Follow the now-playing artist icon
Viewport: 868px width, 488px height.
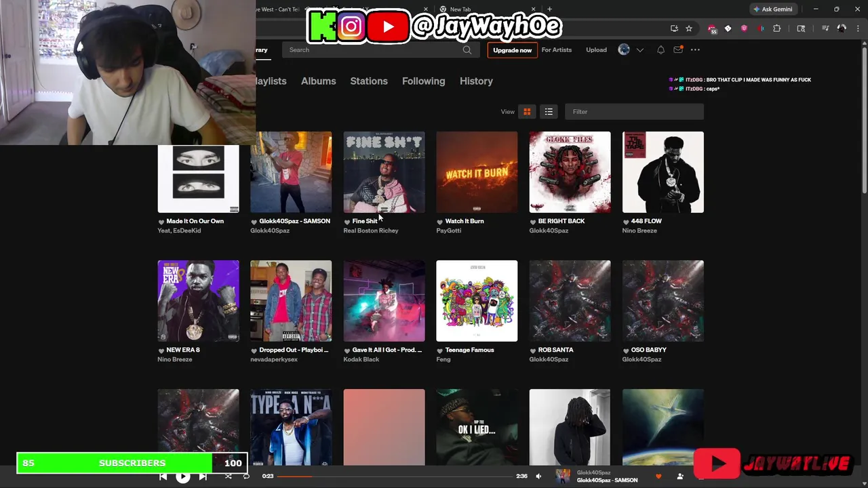pyautogui.click(x=680, y=476)
